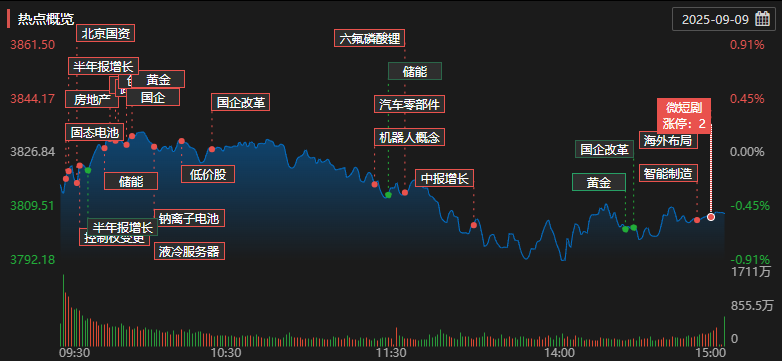Select the green 储能 label
782x361 pixels.
[x=415, y=71]
